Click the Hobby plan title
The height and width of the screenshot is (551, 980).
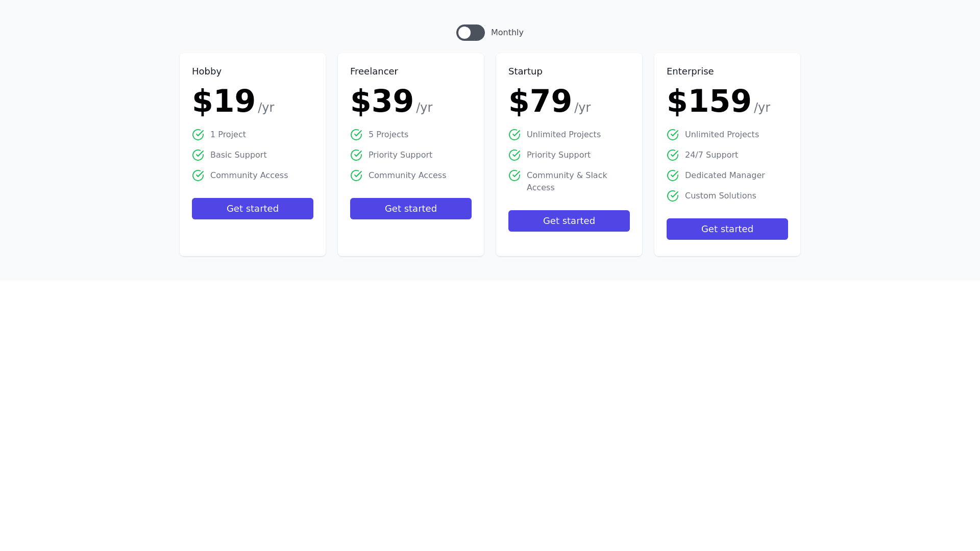pos(207,71)
